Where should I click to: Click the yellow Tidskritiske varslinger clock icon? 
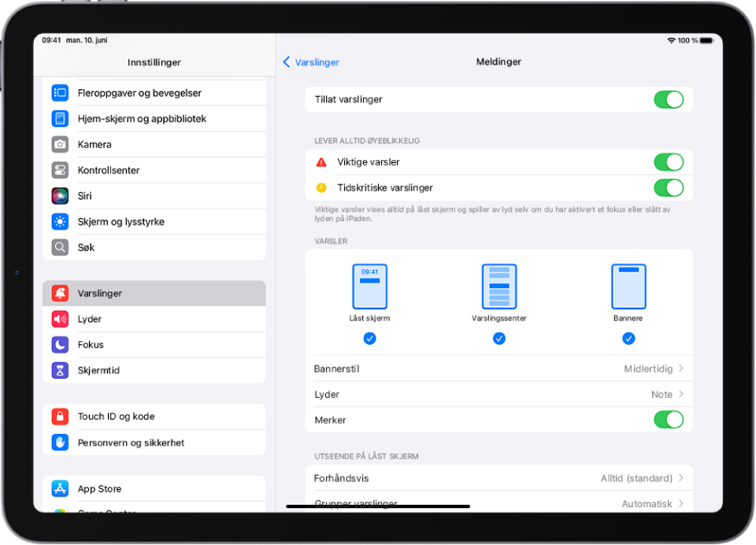321,187
